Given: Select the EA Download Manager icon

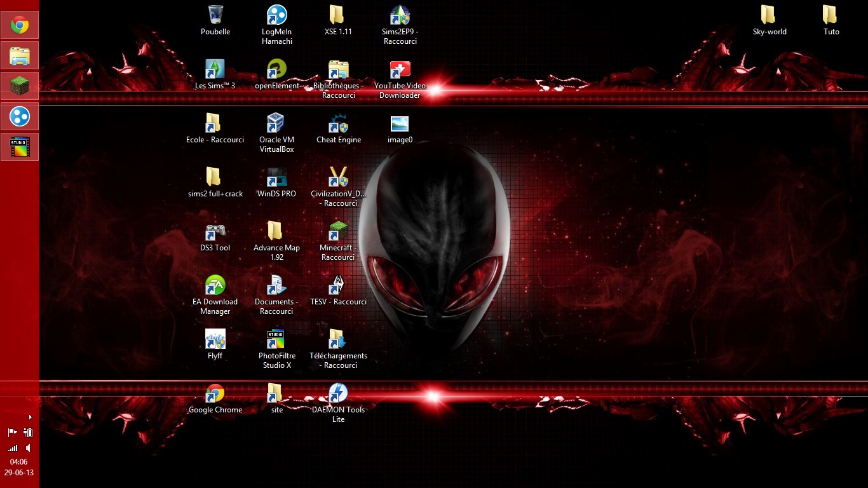Looking at the screenshot, I should [215, 295].
